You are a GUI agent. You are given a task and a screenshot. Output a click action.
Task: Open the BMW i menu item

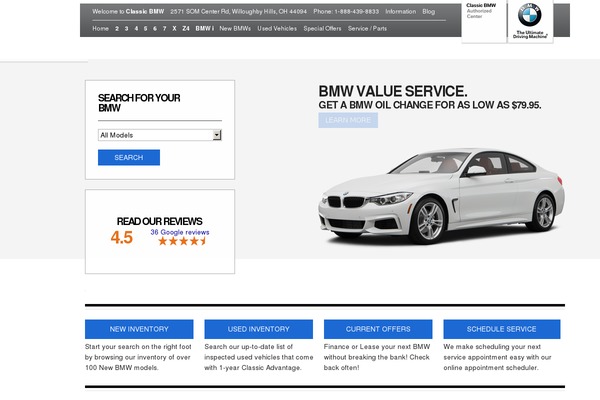coord(204,29)
